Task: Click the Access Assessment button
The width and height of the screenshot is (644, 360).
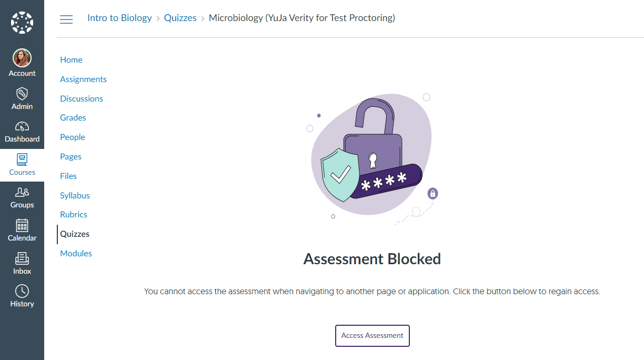Action: [373, 336]
